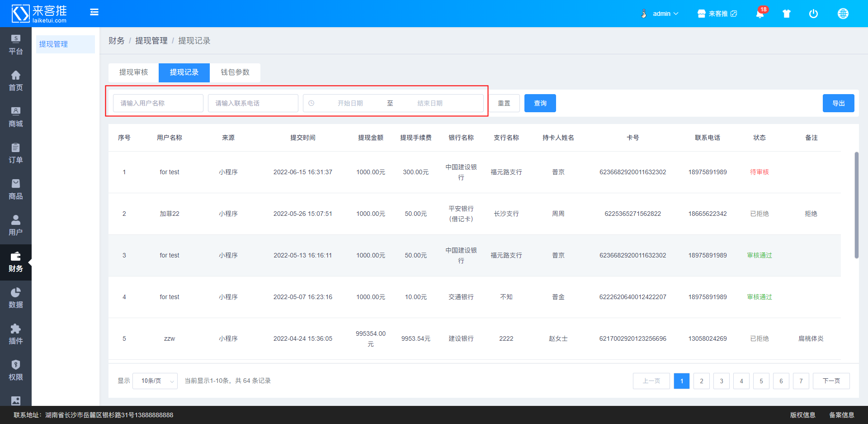Go to page 2
This screenshot has height=424, width=868.
tap(702, 381)
